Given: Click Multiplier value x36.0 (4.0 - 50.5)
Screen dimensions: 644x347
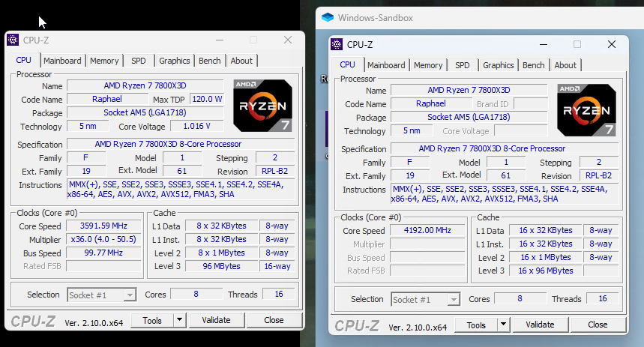Looking at the screenshot, I should coord(103,239).
